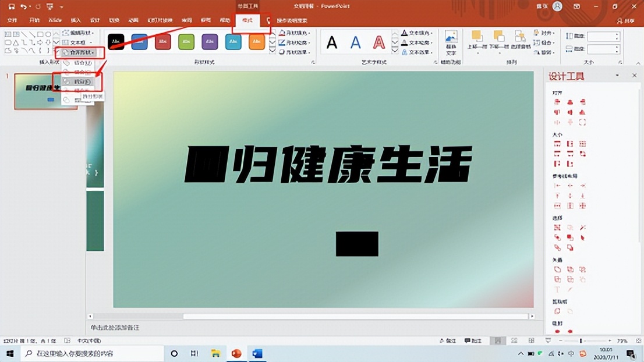Switch to the 插入 ribbon tab
This screenshot has height=362, width=644.
76,20
